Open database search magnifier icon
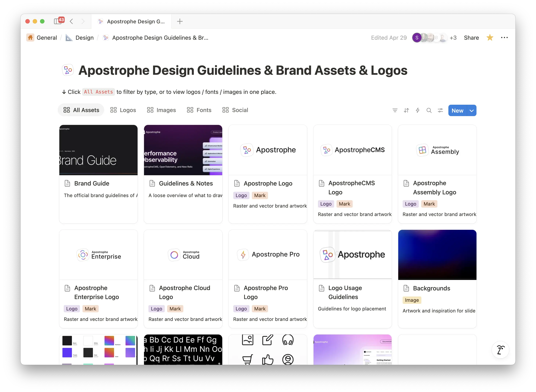 click(x=429, y=110)
